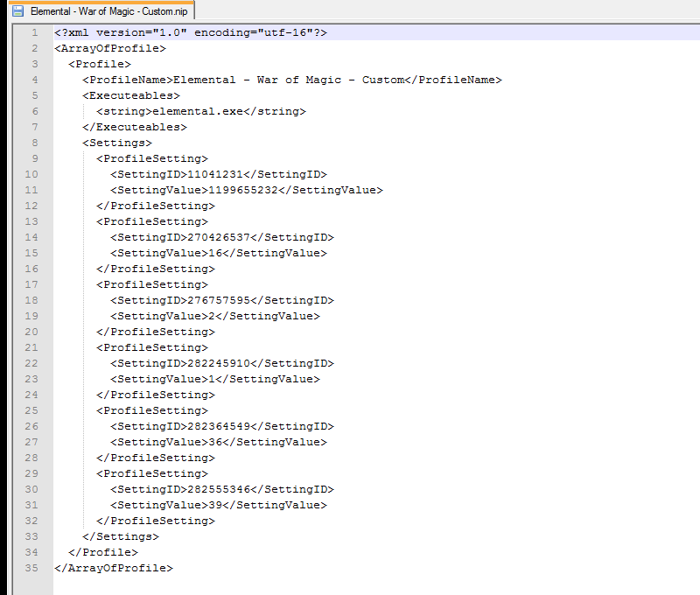Screen dimensions: 700x595
Task: Click the opening Executeables tag
Action: (130, 95)
